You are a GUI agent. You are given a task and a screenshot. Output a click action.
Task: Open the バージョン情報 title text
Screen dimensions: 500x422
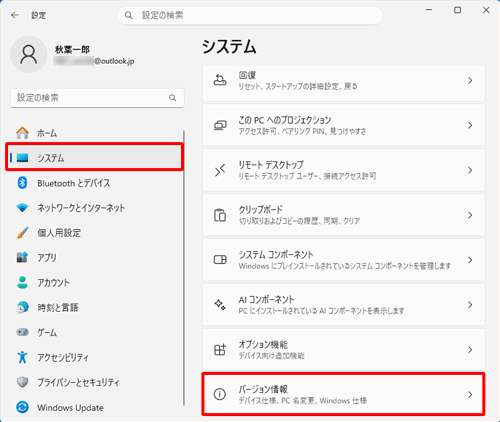coord(263,389)
